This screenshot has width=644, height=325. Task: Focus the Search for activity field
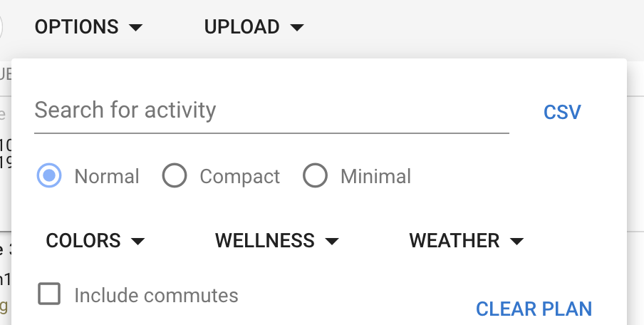pyautogui.click(x=271, y=110)
